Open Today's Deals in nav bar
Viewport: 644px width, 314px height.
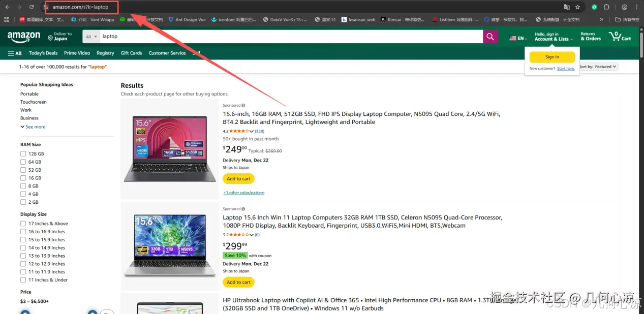coord(43,53)
